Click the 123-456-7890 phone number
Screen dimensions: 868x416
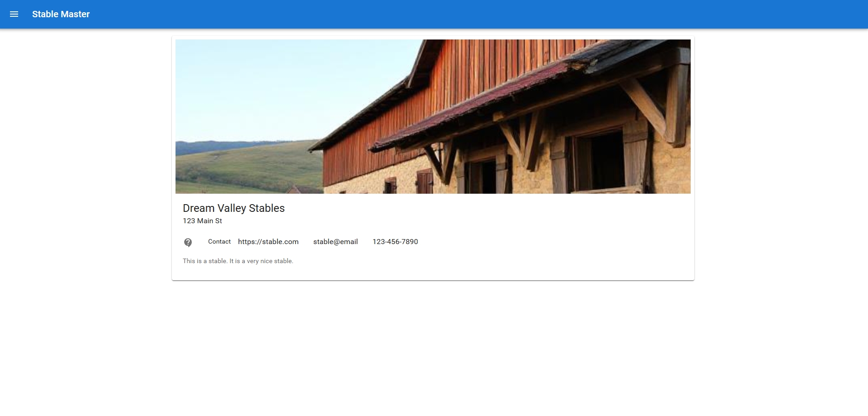[x=395, y=242]
